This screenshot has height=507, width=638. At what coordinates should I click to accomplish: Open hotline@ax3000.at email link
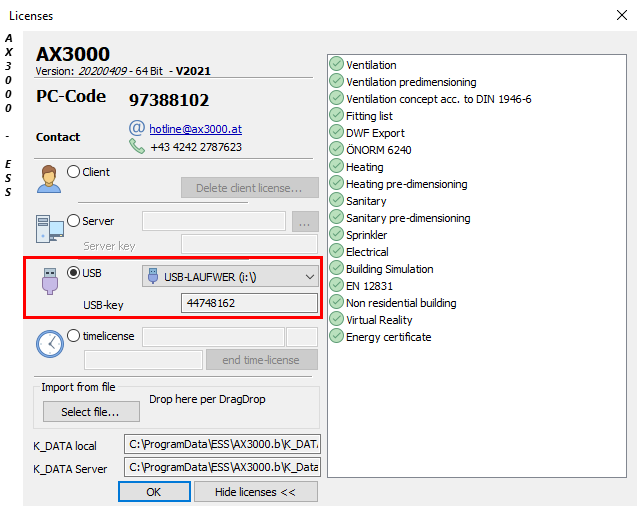(195, 129)
